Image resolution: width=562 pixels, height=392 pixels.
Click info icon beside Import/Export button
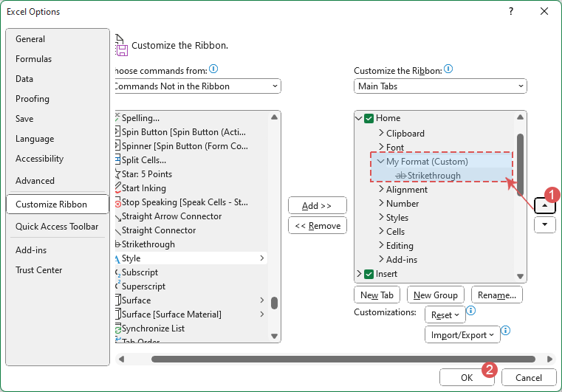[x=506, y=331]
